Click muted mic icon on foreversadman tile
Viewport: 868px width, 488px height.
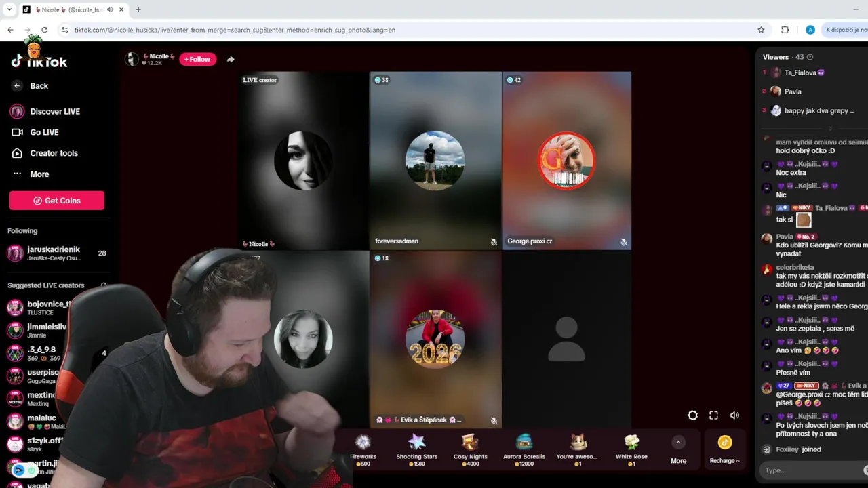click(494, 242)
